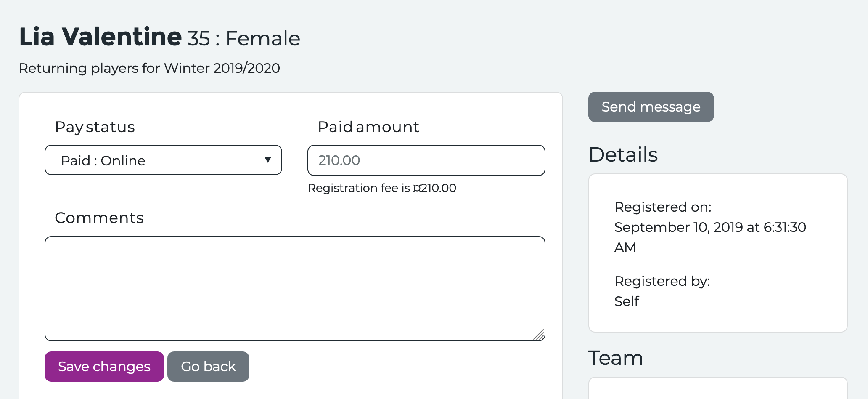Click the Registered by Self entry
Image resolution: width=868 pixels, height=399 pixels.
coord(627,301)
